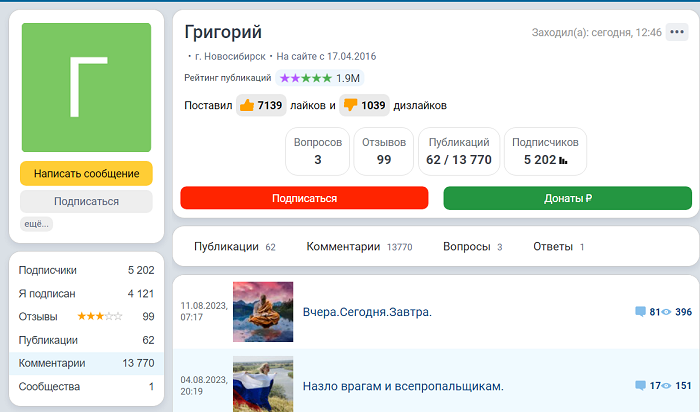Screen dimensions: 700x412
Task: Open the Отзывов 99 stat box
Action: point(384,151)
